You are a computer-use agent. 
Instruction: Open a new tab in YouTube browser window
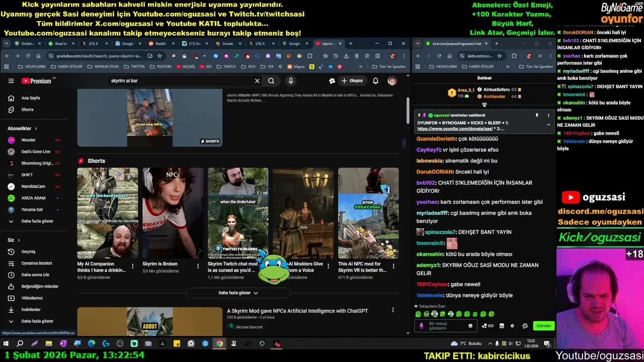[x=351, y=44]
